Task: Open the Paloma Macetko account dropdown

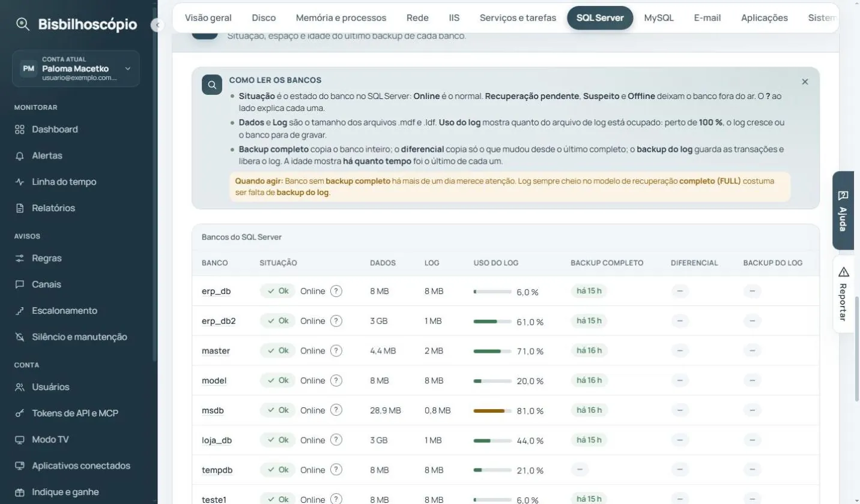Action: pos(76,68)
